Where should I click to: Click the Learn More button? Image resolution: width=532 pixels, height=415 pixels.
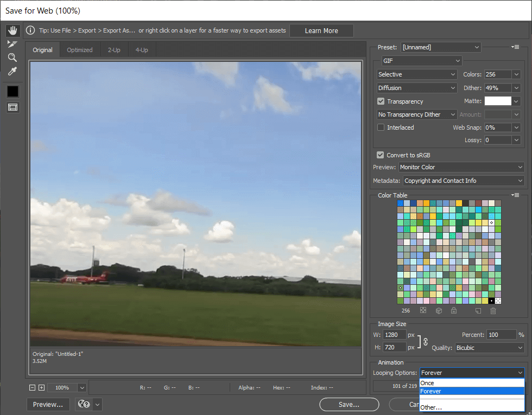click(321, 31)
